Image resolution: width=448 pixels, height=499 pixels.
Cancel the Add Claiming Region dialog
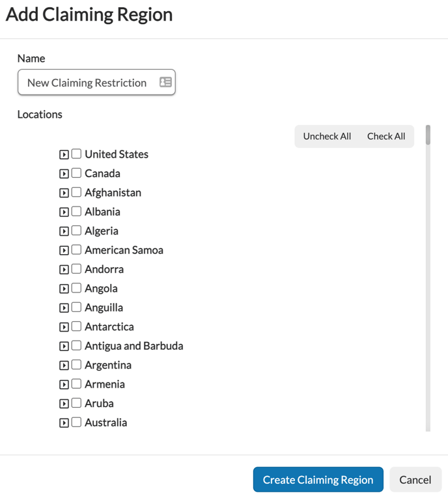(x=415, y=479)
